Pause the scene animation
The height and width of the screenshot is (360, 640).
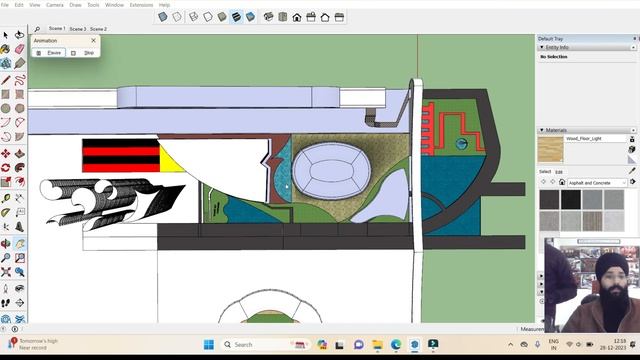coord(49,53)
